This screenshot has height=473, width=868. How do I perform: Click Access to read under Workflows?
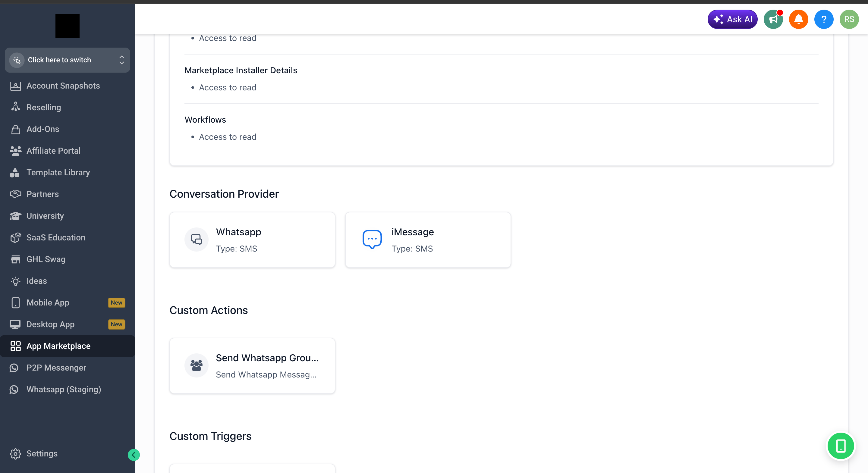(x=228, y=137)
